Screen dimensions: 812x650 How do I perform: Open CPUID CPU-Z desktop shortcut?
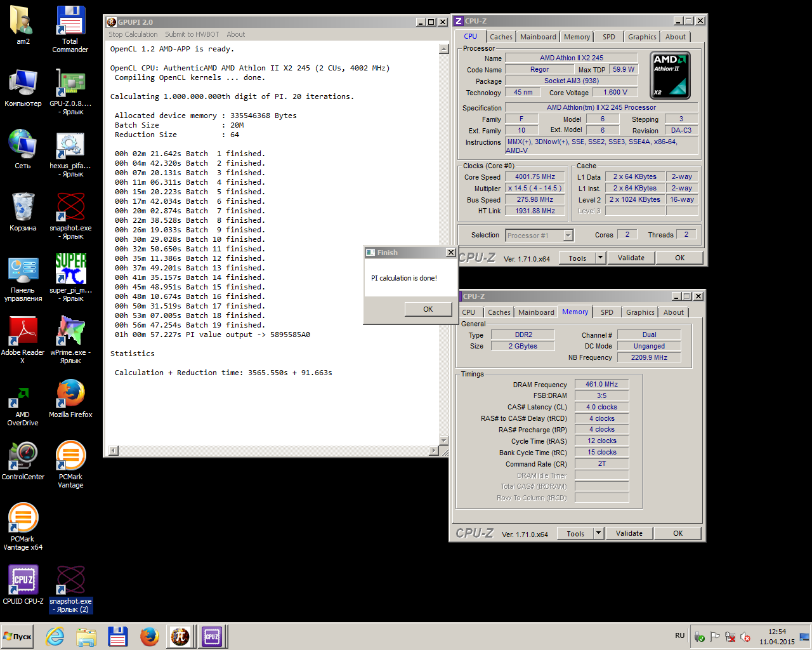[23, 580]
